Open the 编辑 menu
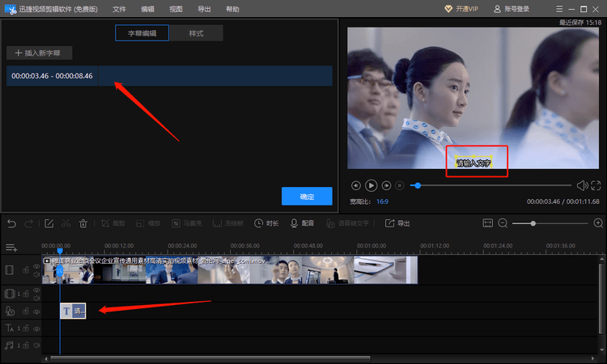Screen dimensions: 607x364 point(147,9)
